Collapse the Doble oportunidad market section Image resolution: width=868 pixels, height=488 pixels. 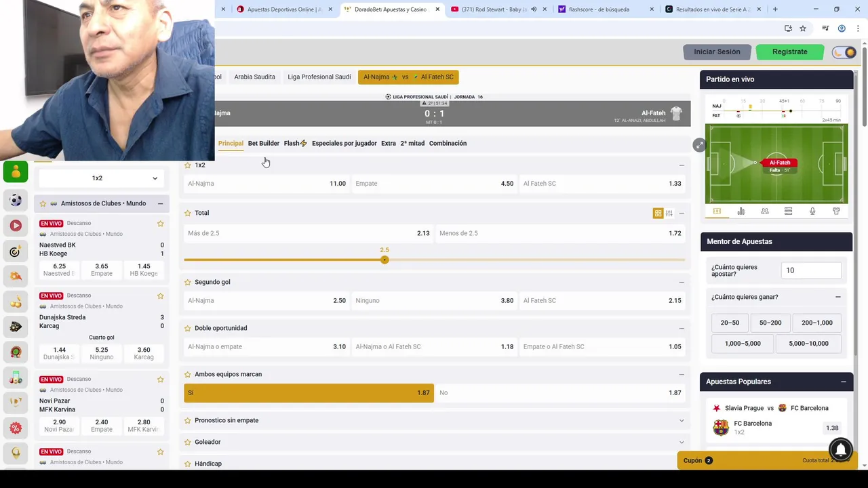682,328
